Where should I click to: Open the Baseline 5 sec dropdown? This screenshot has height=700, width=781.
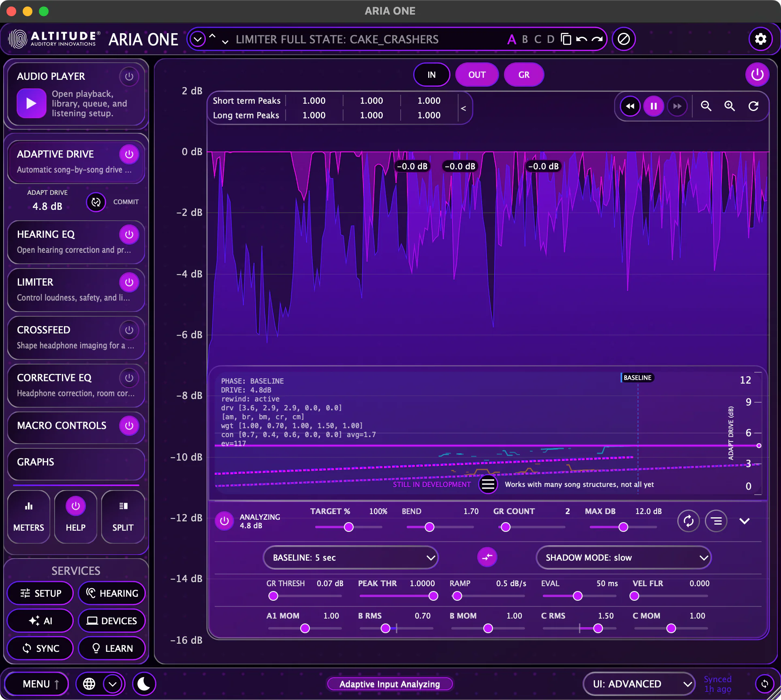351,557
